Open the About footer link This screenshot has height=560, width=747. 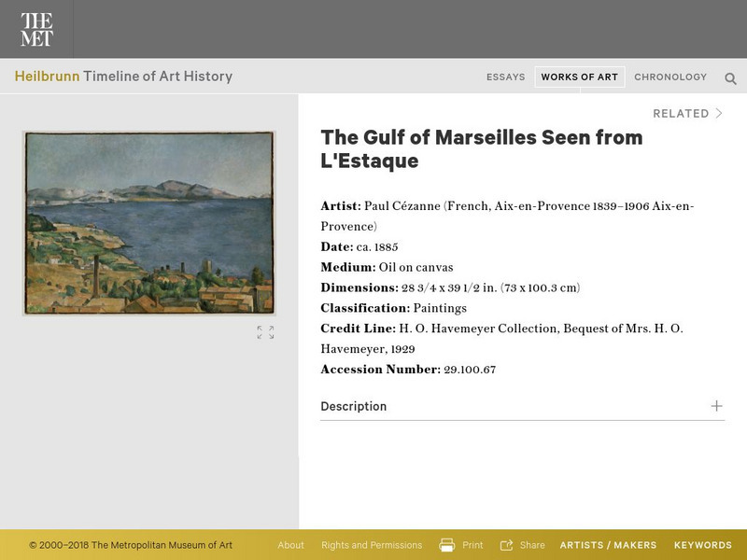coord(290,545)
